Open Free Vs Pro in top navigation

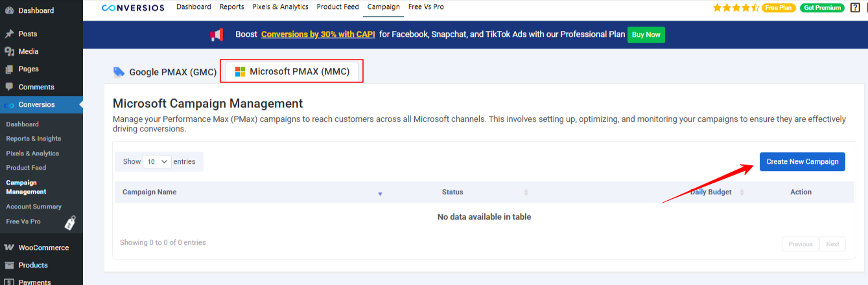tap(426, 7)
